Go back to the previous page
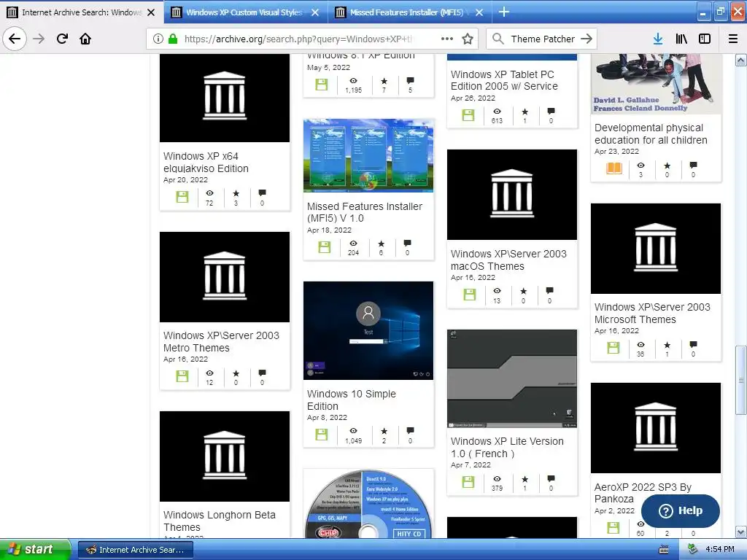Image resolution: width=747 pixels, height=560 pixels. [x=15, y=39]
